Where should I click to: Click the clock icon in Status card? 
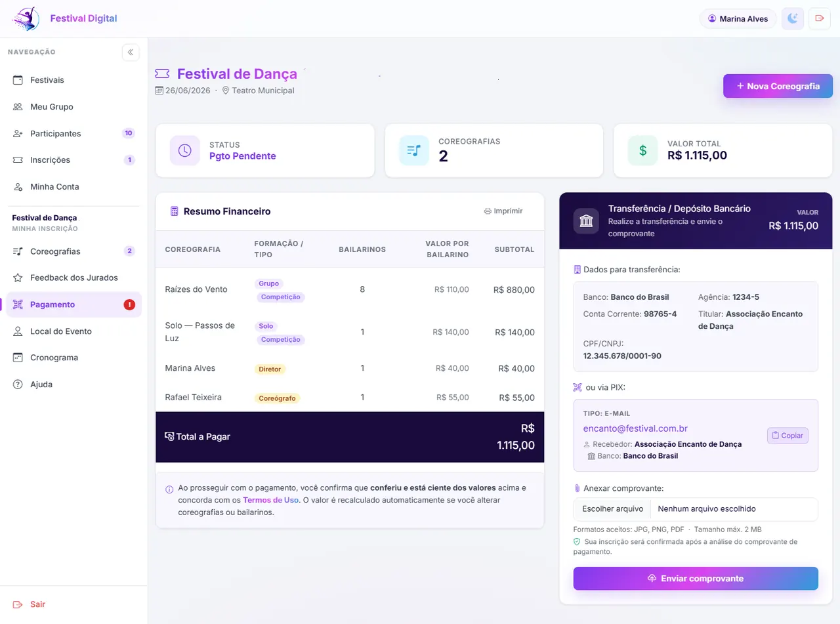click(x=184, y=150)
